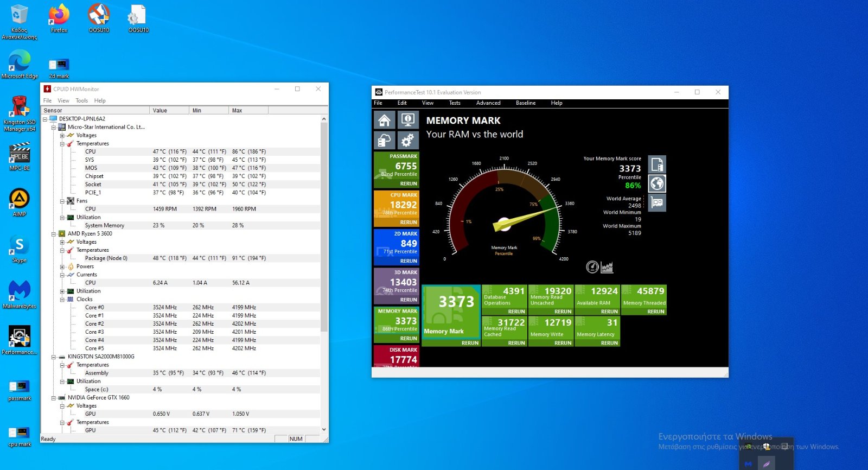Image resolution: width=868 pixels, height=470 pixels.
Task: Open the gears settings icon in PerformanceTest
Action: pos(407,141)
